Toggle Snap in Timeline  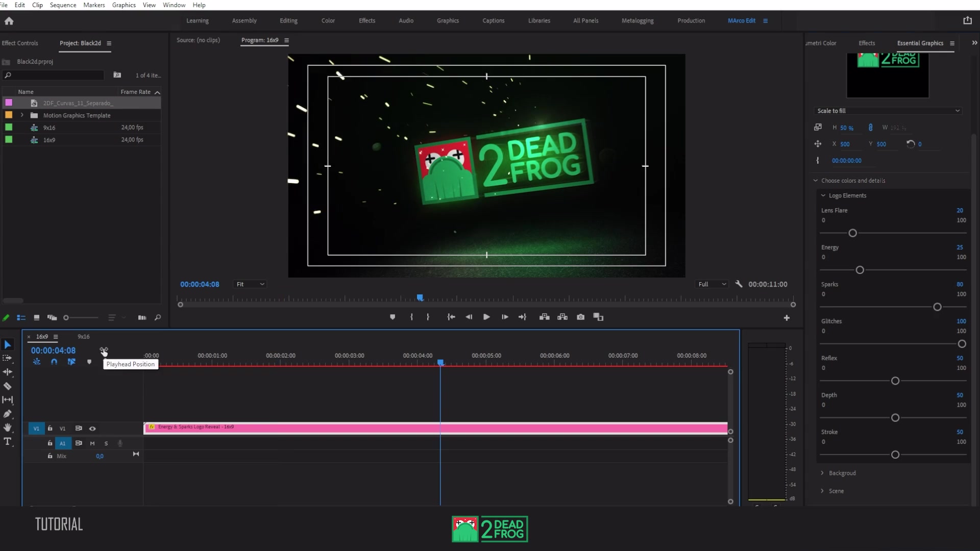[x=54, y=362]
